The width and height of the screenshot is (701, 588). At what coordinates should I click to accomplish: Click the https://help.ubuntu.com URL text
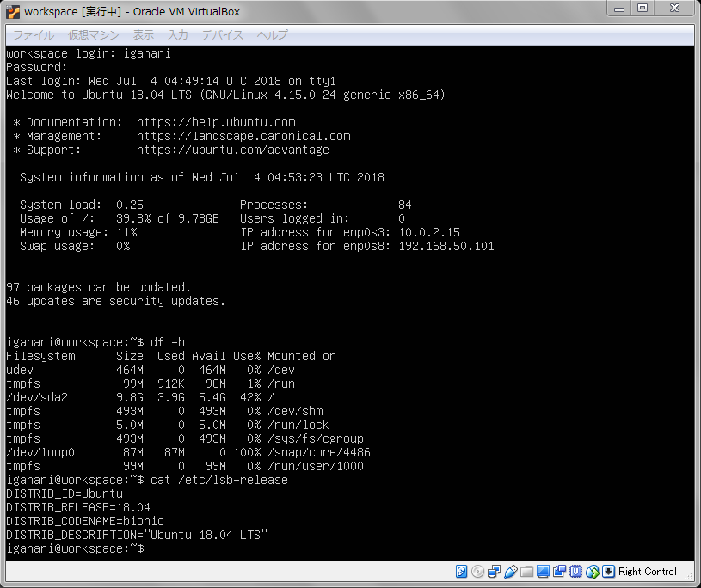tap(216, 122)
